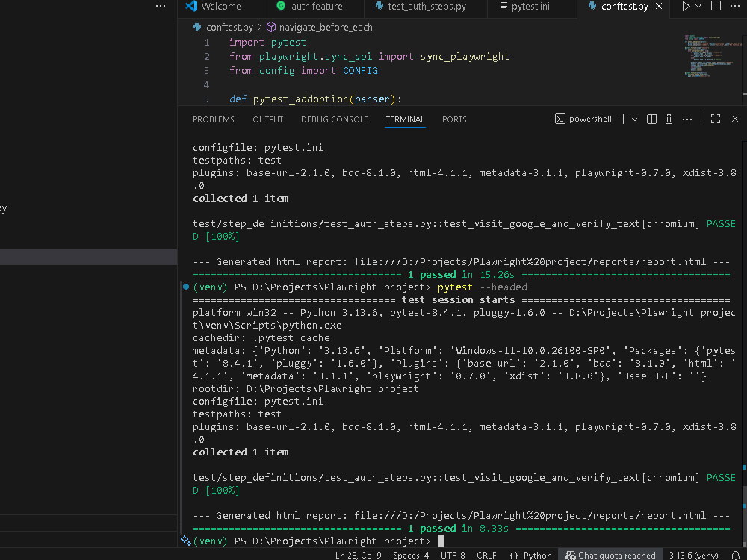Maximize the panel size
Image resolution: width=747 pixels, height=560 pixels.
[x=716, y=119]
